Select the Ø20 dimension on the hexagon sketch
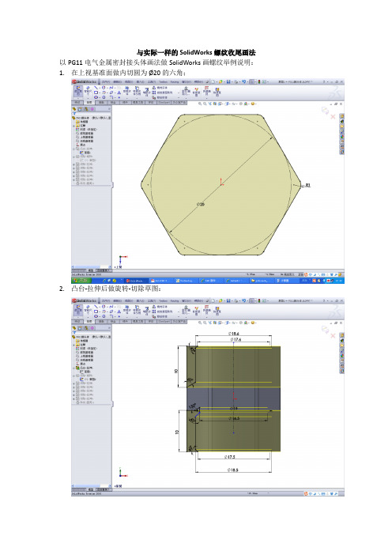 (201, 204)
